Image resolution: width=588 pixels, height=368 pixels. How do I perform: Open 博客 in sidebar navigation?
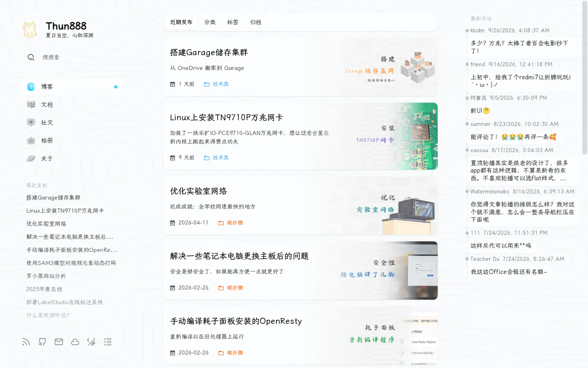pos(72,87)
